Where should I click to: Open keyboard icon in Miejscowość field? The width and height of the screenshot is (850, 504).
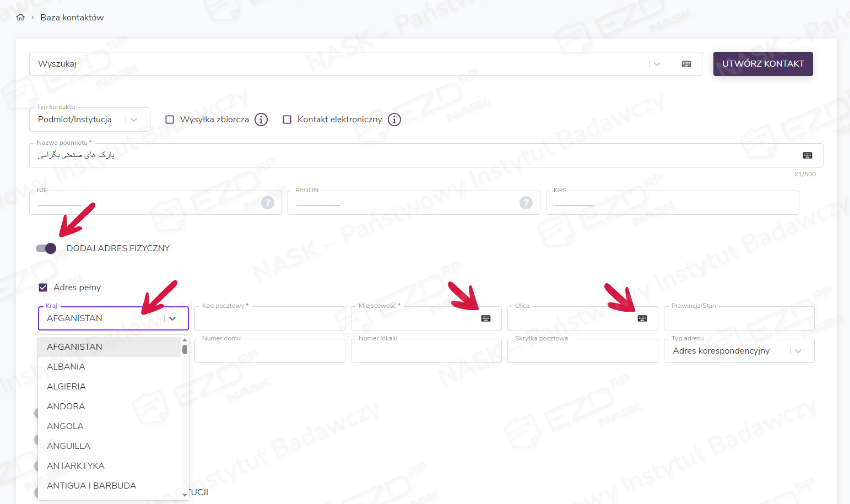click(485, 318)
